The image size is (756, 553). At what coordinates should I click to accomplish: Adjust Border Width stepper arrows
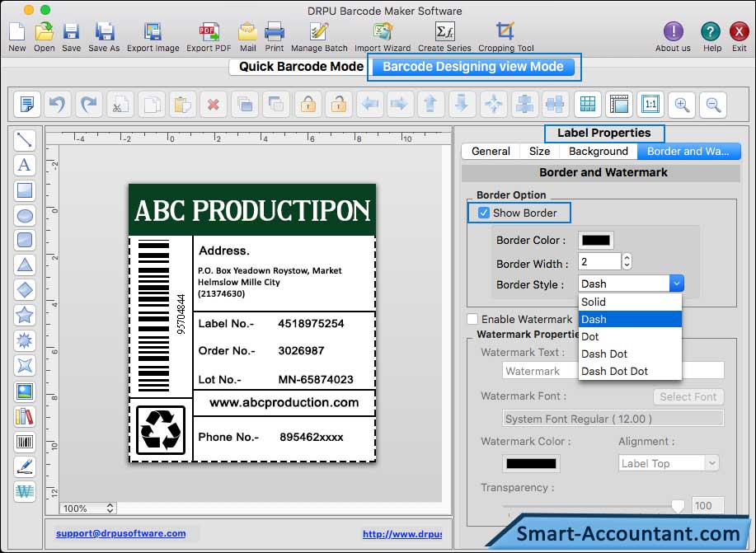click(627, 261)
